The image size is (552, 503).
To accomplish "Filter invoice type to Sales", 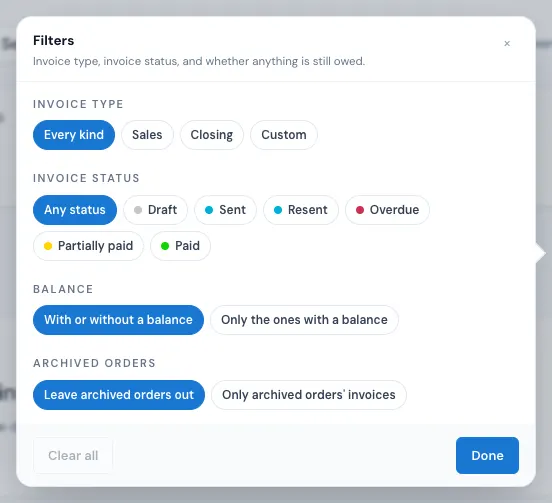I will 147,135.
